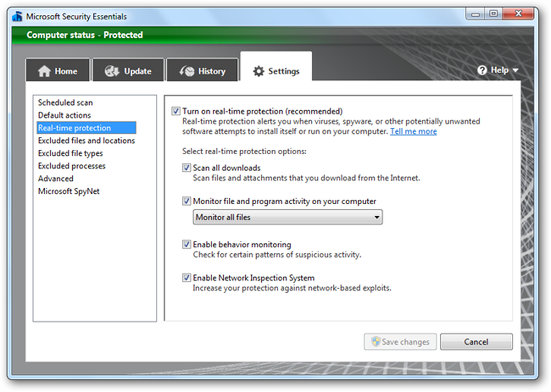Image resolution: width=551 pixels, height=392 pixels.
Task: Maximize the Security Essentials window
Action: point(494,14)
